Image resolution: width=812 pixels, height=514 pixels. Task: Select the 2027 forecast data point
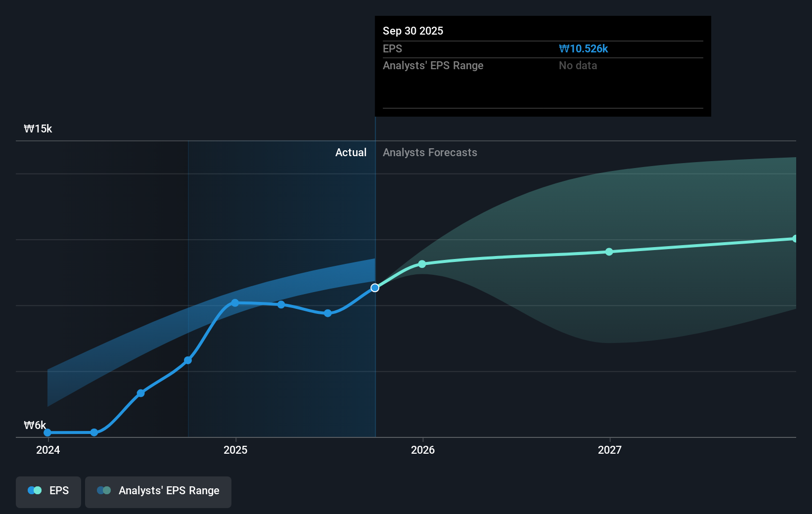click(x=609, y=252)
